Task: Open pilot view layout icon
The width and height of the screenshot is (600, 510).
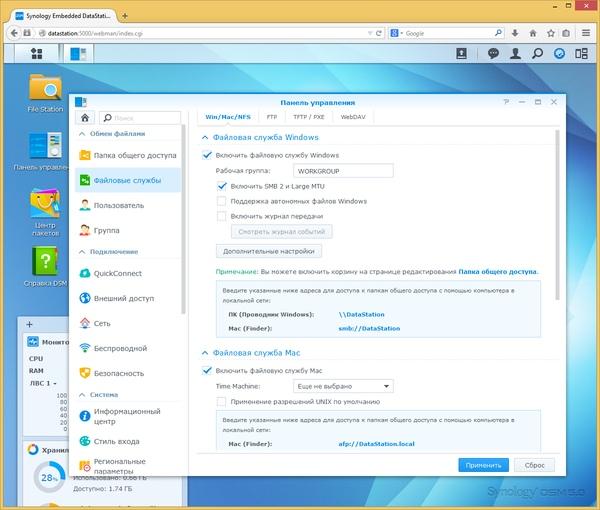Action: 581,54
